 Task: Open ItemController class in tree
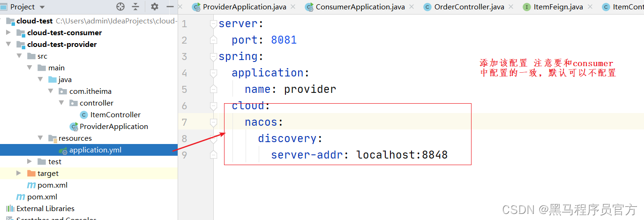(115, 114)
